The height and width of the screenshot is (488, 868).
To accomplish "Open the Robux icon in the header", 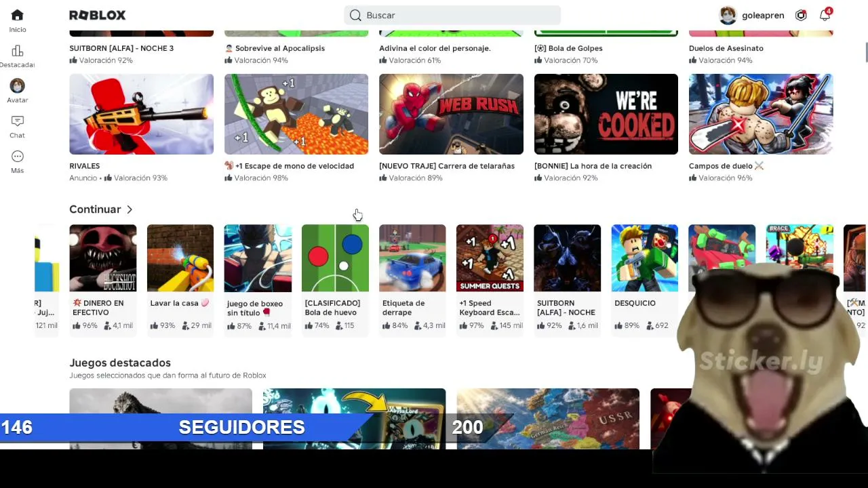I will click(x=801, y=15).
